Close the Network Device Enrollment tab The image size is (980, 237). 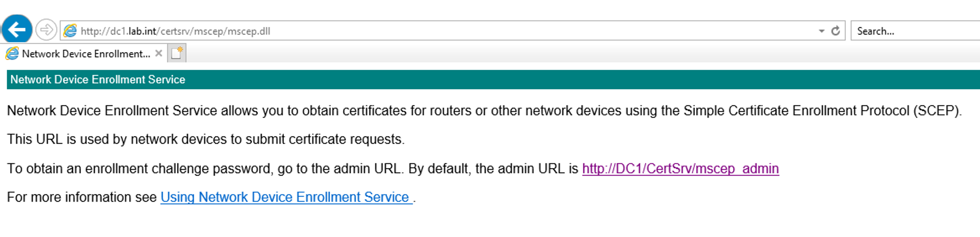(159, 53)
